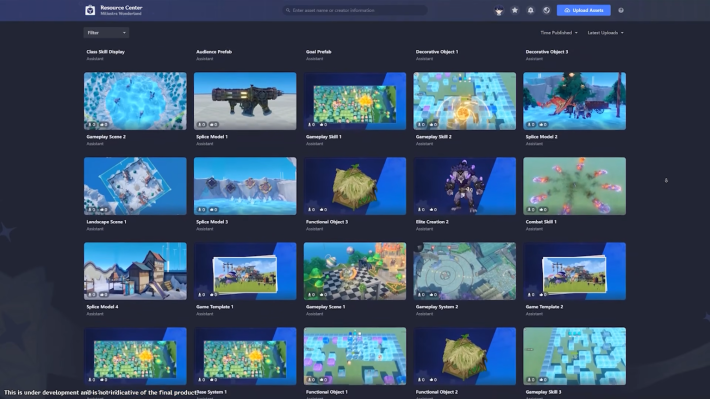Click download count icon on Gameplay Skill 2
The width and height of the screenshot is (710, 399).
pyautogui.click(x=420, y=125)
